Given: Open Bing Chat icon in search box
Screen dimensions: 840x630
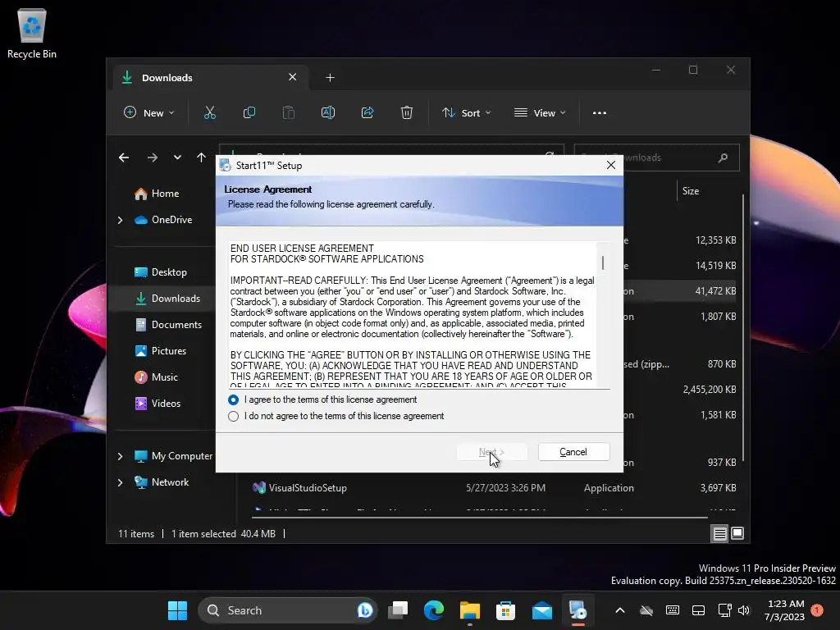Looking at the screenshot, I should [x=365, y=610].
